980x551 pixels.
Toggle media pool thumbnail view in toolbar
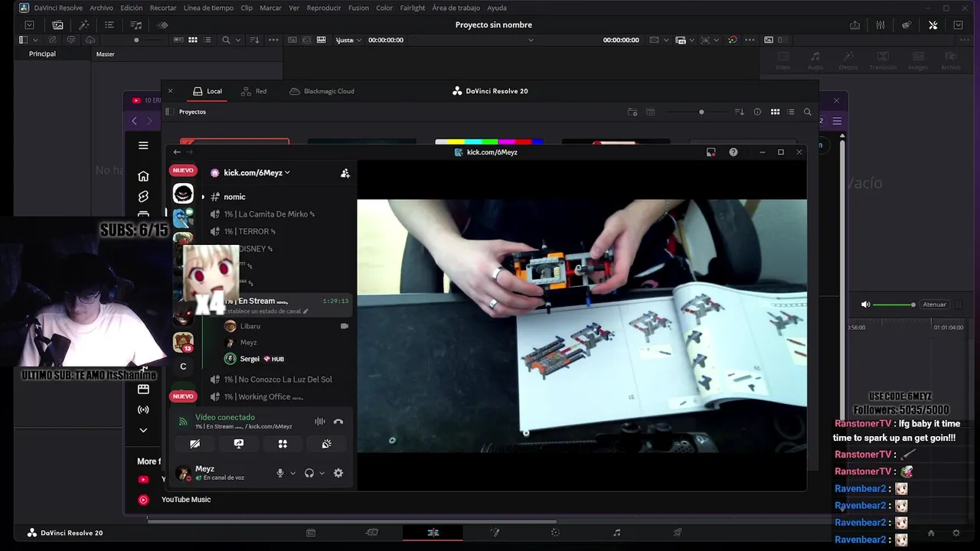pyautogui.click(x=193, y=40)
